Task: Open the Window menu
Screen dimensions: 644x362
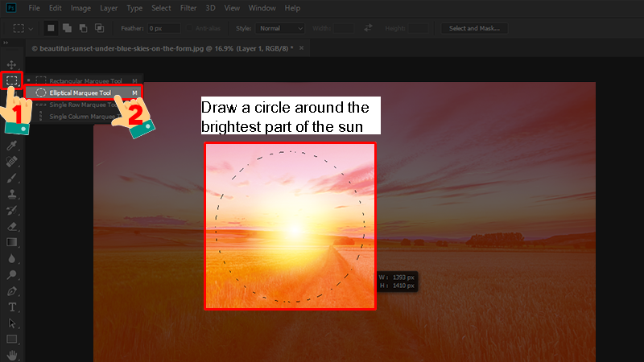Action: (x=262, y=8)
